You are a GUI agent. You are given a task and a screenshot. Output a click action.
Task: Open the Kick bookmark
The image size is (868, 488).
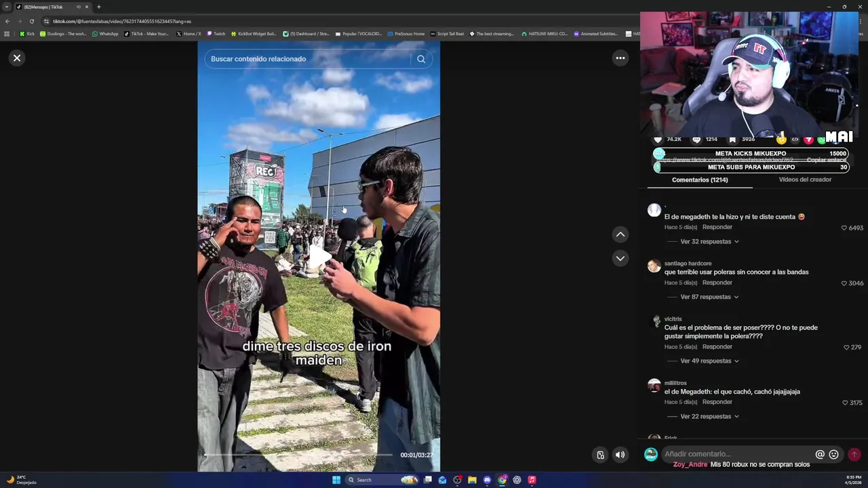click(x=27, y=34)
